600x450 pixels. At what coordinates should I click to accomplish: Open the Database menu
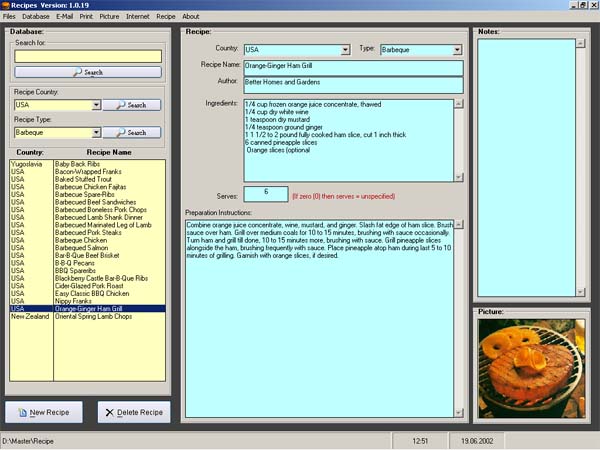pos(36,17)
